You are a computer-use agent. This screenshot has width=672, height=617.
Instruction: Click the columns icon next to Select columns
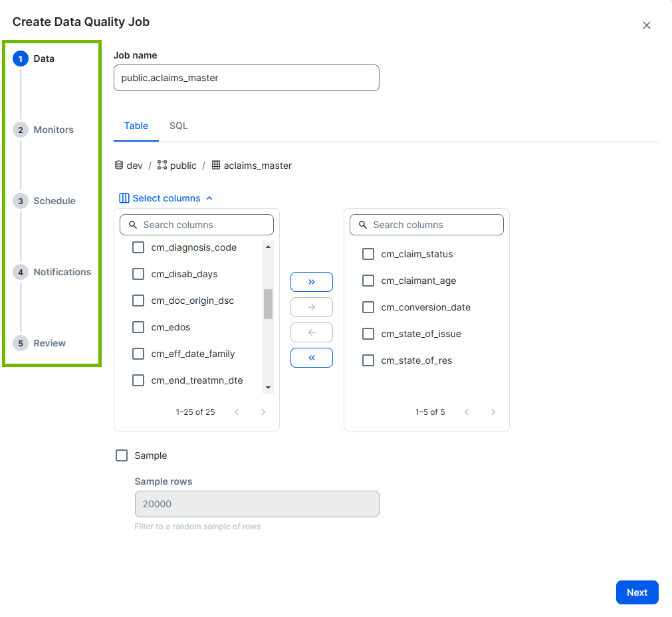tap(124, 197)
